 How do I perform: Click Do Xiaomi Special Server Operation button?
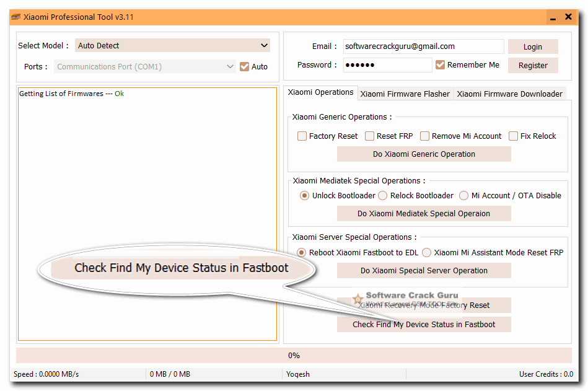[424, 270]
